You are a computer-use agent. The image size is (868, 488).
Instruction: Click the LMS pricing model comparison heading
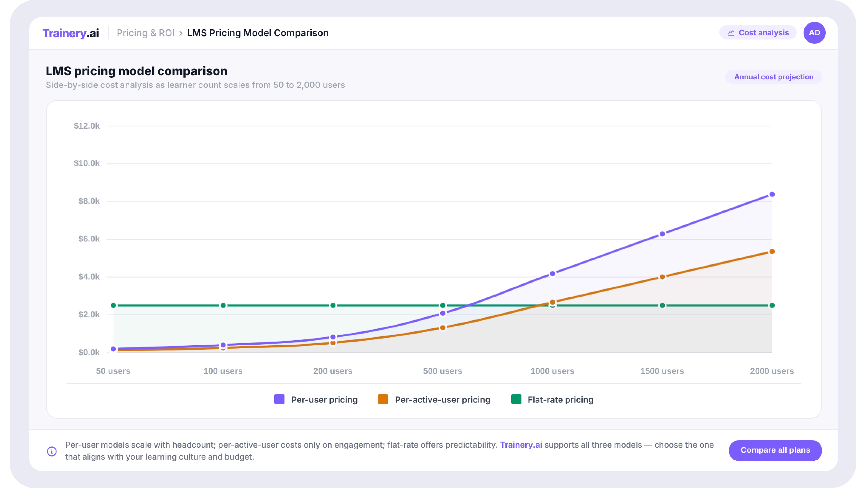click(136, 71)
